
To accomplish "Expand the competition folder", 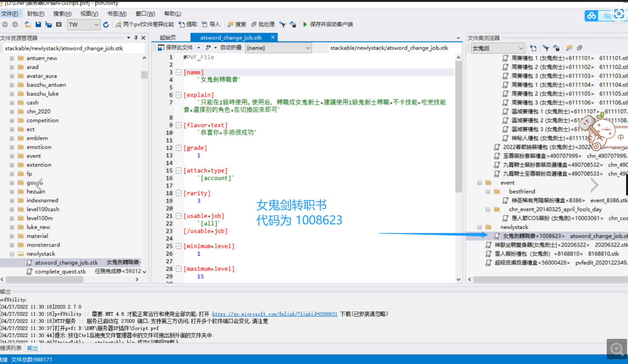I will click(x=12, y=121).
